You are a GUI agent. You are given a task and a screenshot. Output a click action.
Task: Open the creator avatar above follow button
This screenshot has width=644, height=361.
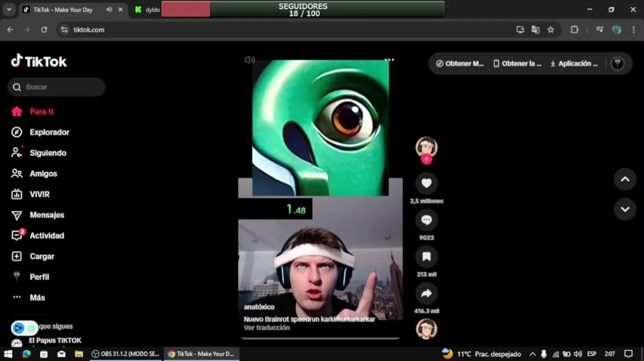point(426,147)
